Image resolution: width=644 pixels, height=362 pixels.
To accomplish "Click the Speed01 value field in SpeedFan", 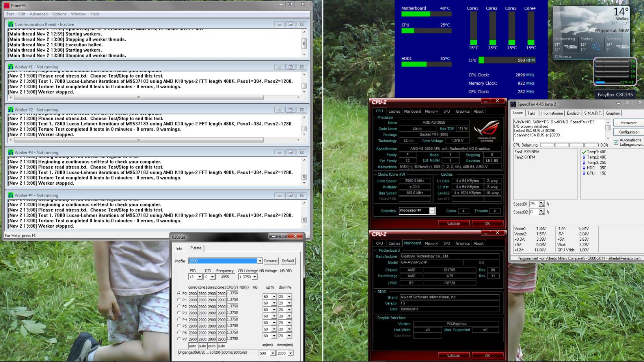I will (x=534, y=204).
